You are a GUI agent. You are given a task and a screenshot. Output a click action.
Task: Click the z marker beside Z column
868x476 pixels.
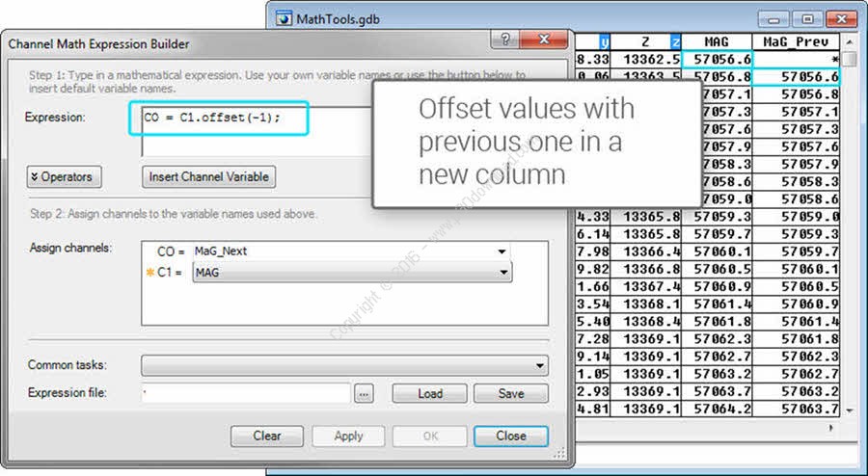pyautogui.click(x=675, y=42)
